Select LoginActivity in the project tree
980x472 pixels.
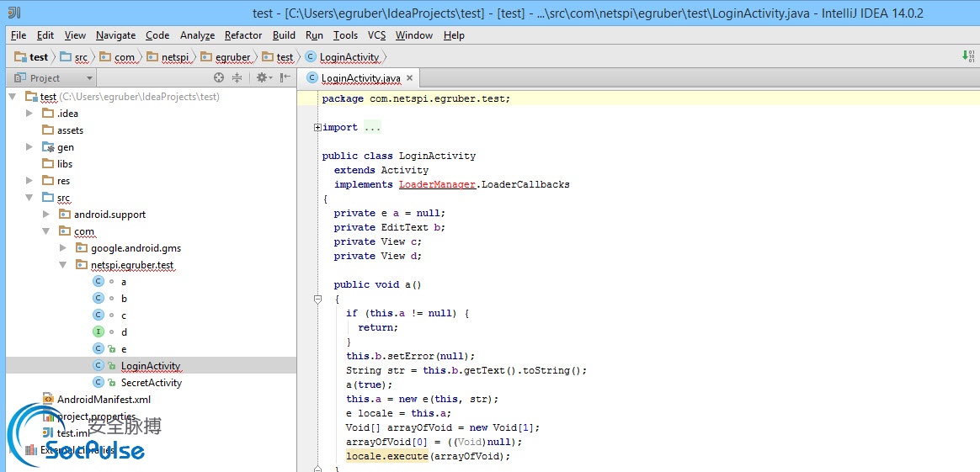coord(151,366)
